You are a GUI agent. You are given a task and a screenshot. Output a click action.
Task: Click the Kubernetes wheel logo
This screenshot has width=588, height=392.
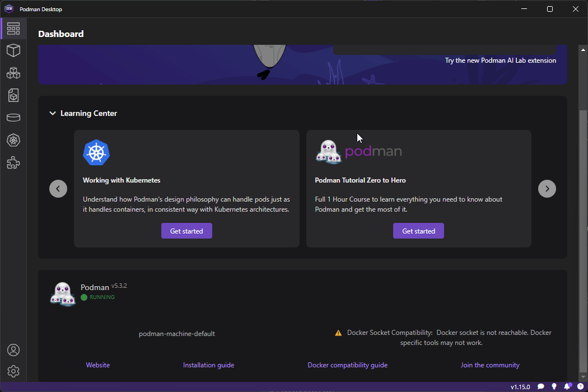coord(96,152)
